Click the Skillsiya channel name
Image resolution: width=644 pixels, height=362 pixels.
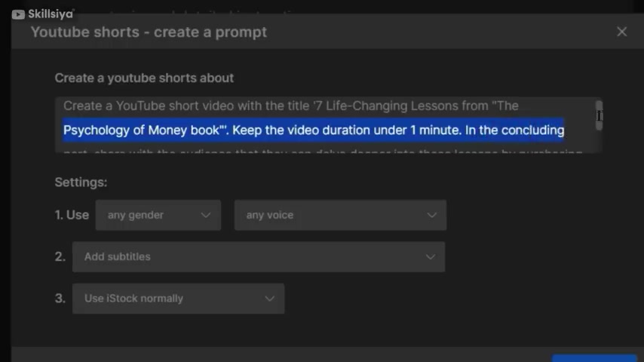pos(51,14)
